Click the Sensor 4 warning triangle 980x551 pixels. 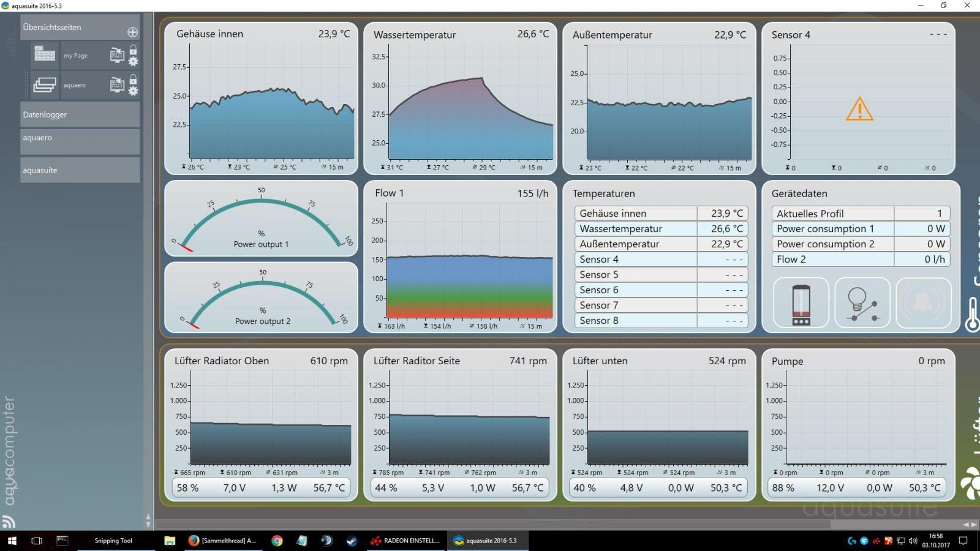point(859,109)
